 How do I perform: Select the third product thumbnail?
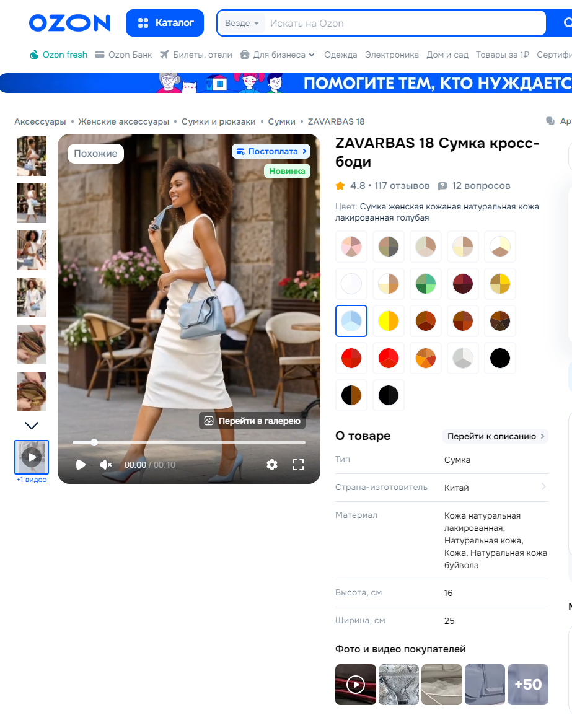pos(32,250)
